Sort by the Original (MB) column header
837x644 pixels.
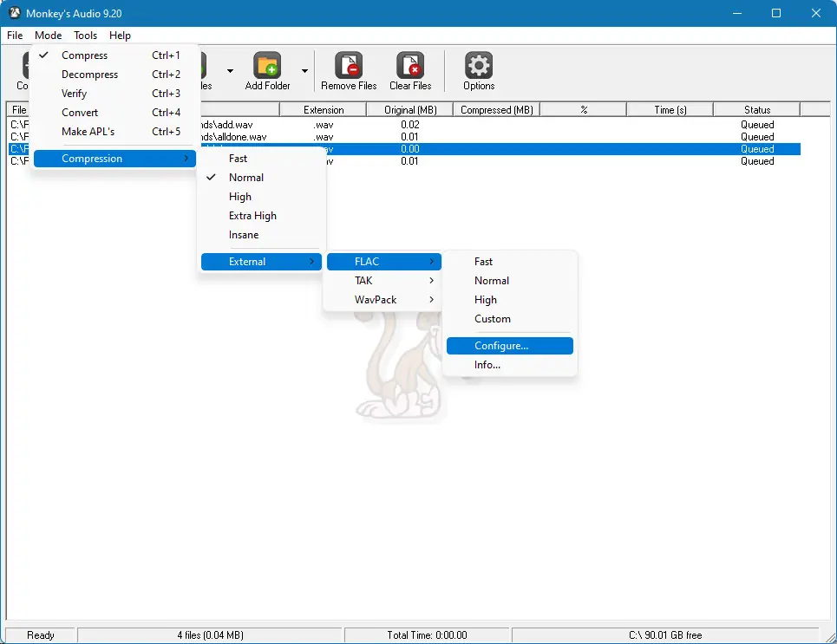point(410,110)
